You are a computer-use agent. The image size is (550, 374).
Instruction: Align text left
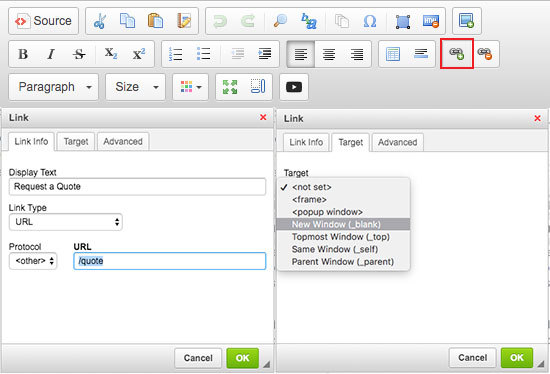click(301, 54)
